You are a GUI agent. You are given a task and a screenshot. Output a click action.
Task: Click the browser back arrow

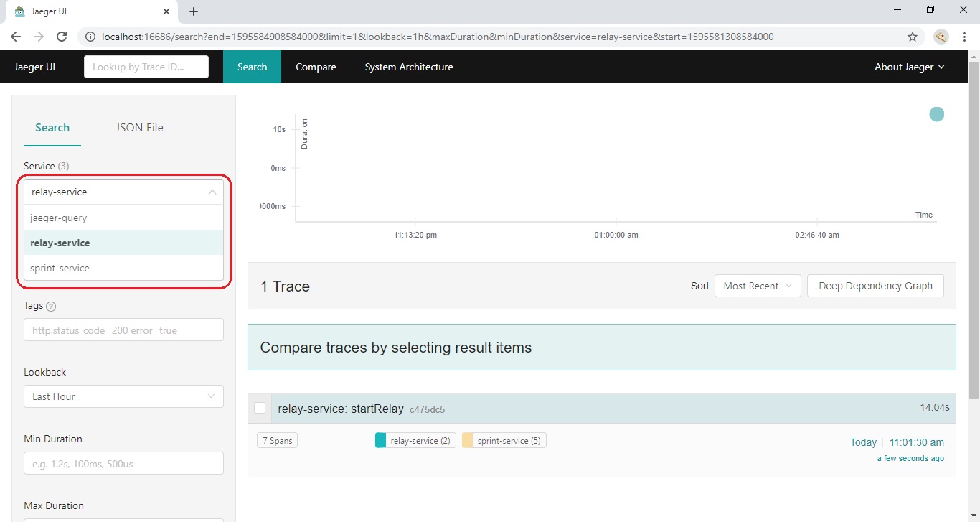pyautogui.click(x=16, y=37)
